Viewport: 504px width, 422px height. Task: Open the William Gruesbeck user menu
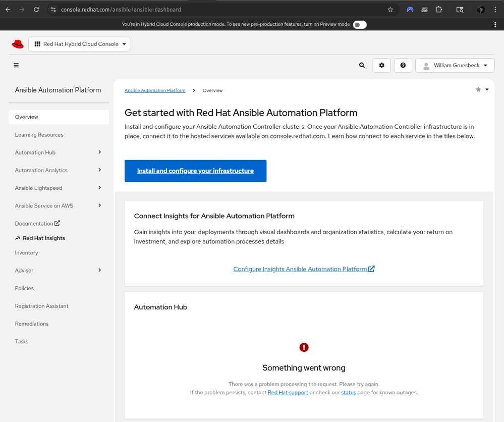[x=455, y=65]
